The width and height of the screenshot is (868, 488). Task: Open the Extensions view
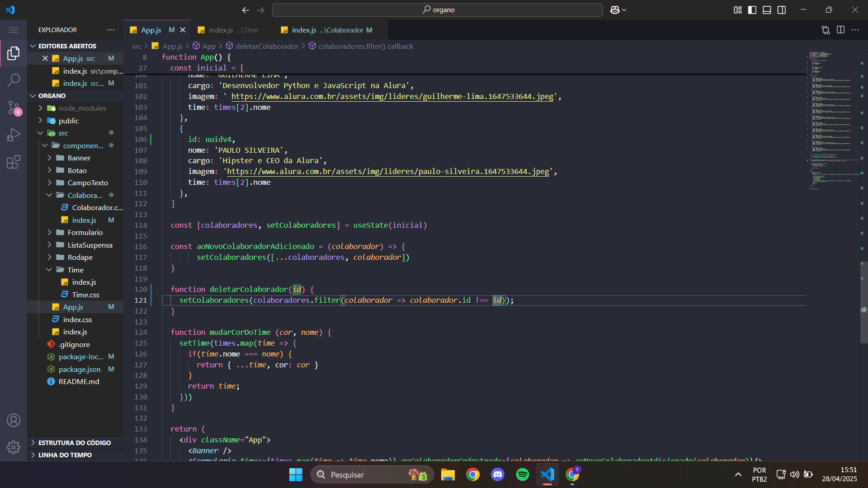point(14,162)
